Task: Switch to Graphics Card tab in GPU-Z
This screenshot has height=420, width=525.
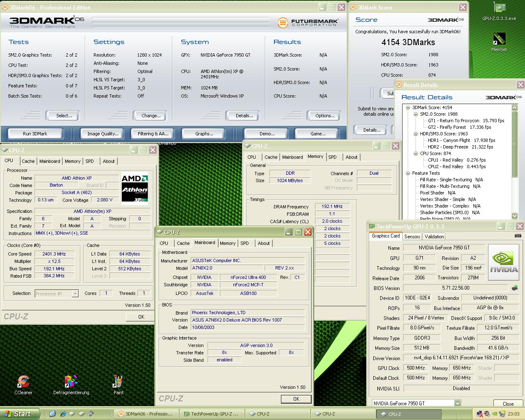Action: pos(386,236)
